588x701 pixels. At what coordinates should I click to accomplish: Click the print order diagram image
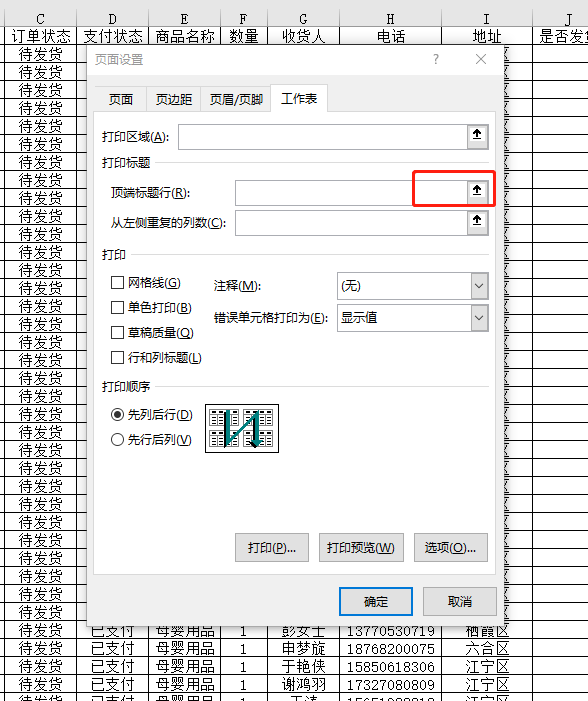(242, 428)
